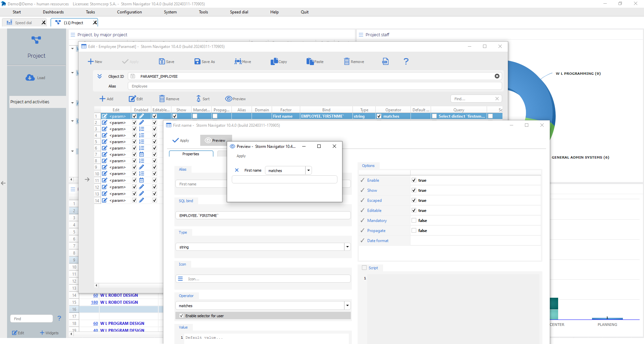This screenshot has height=344, width=644.
Task: Click the Remove trash icon in top toolbar
Action: 346,61
